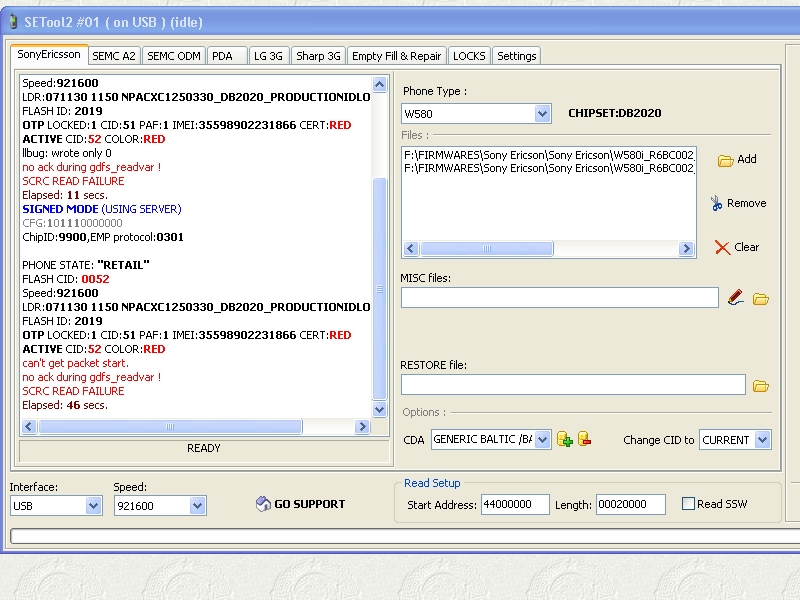
Task: Click the Files list scroll left arrow
Action: coord(411,248)
